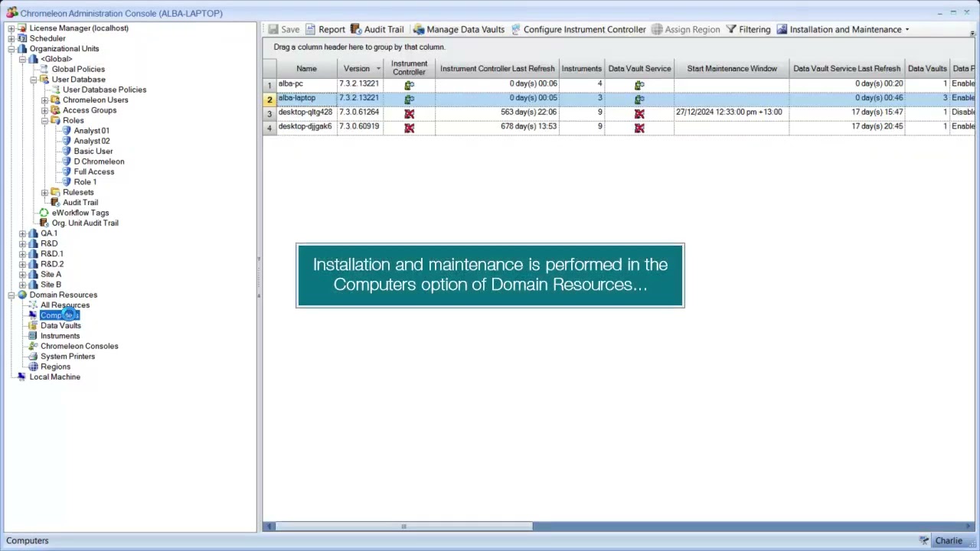Click alba-pc data vault service icon

click(639, 84)
